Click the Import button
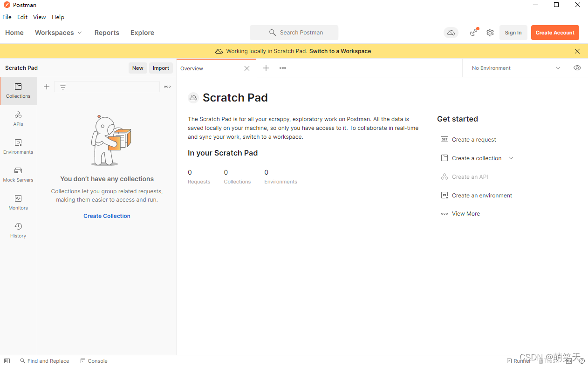Image resolution: width=588 pixels, height=366 pixels. (161, 68)
